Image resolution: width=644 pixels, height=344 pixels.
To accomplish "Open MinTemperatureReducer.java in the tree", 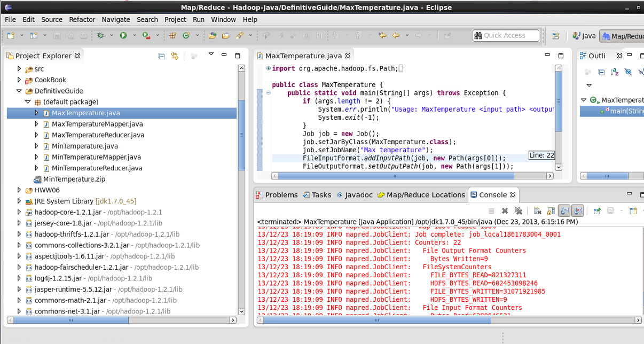I will pyautogui.click(x=97, y=168).
